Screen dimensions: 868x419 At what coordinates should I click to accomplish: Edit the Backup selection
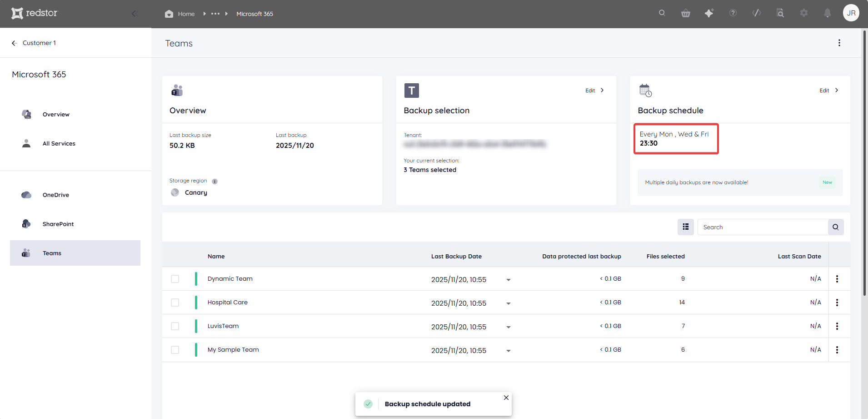click(x=594, y=91)
